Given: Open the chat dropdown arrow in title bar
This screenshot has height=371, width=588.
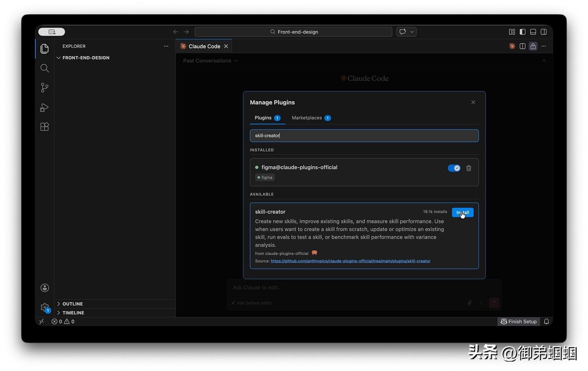Looking at the screenshot, I should click(x=412, y=32).
